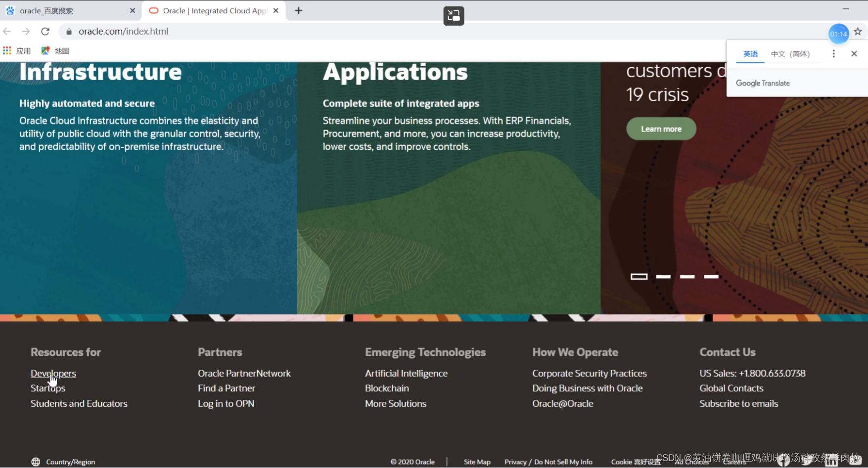Viewport: 868px width, 468px height.
Task: Open Doing Business with Oracle link
Action: coord(588,388)
